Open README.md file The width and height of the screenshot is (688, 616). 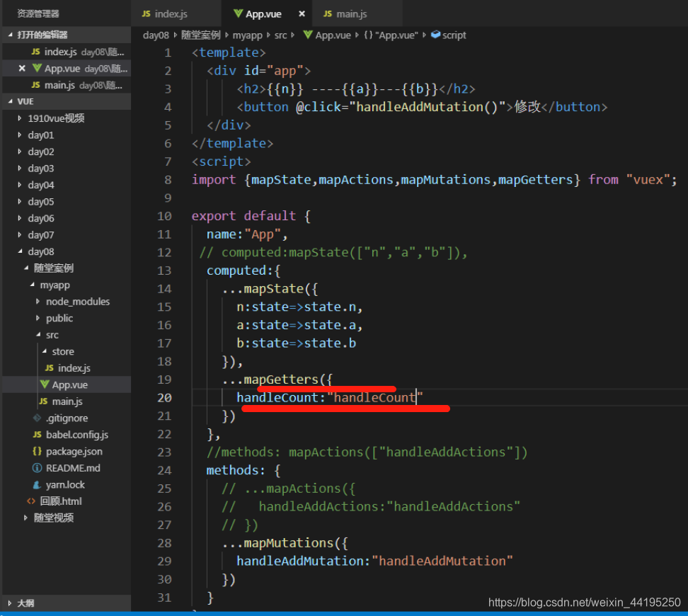point(67,468)
